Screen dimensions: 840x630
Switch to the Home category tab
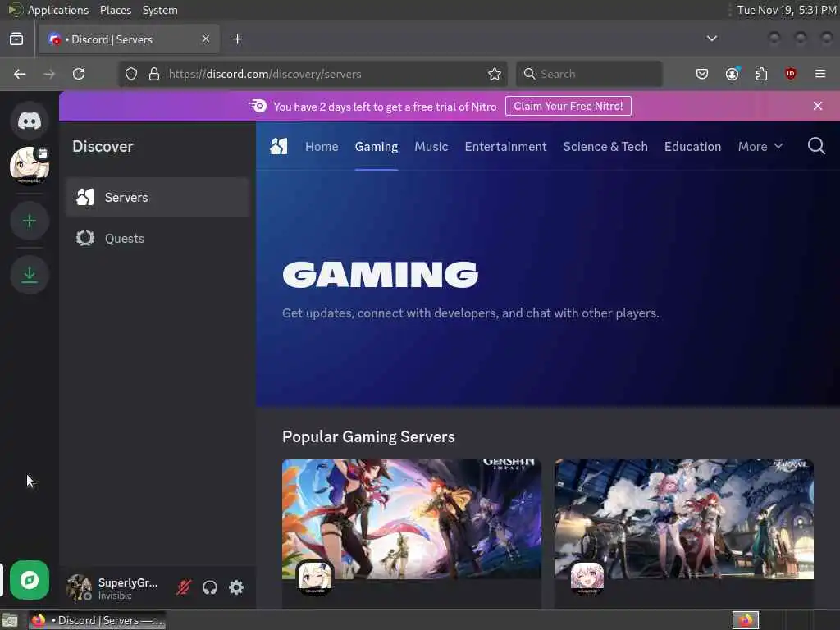point(322,146)
